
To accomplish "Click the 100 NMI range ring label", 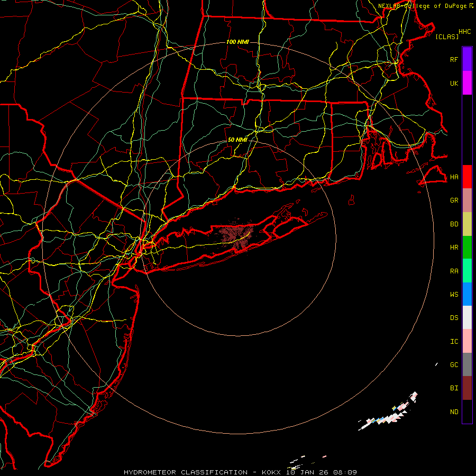I will 237,42.
